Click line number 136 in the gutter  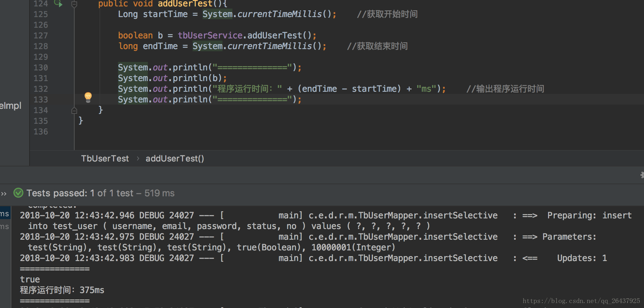[x=41, y=132]
